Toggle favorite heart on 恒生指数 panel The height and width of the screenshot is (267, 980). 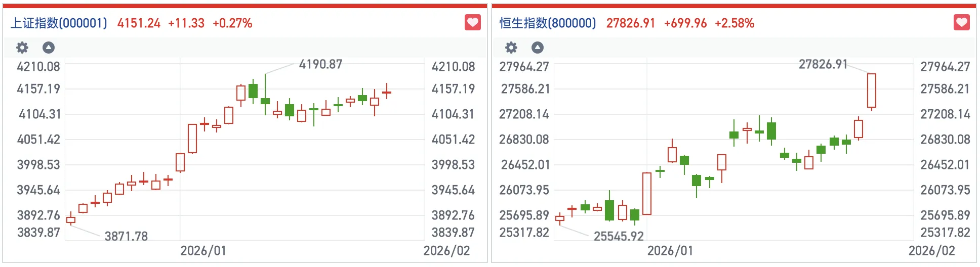click(961, 23)
